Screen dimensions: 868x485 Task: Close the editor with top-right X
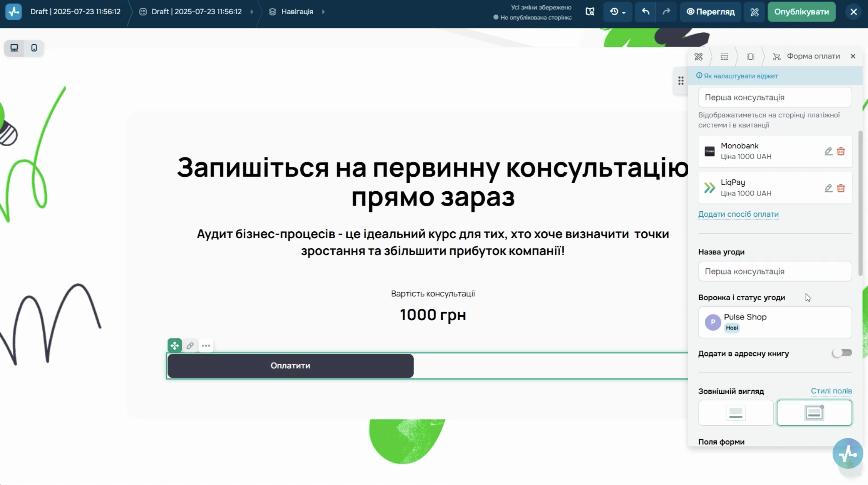pos(853,12)
